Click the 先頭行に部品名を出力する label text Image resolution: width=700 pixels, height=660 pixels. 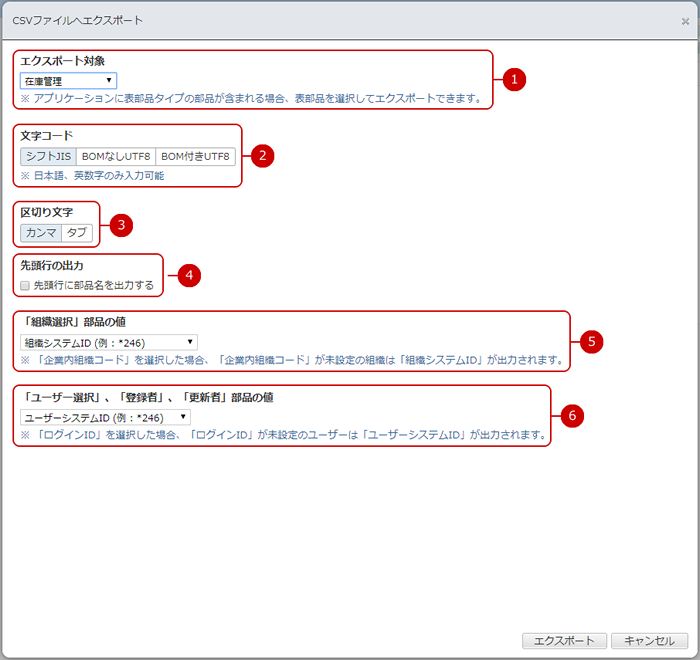[93, 285]
